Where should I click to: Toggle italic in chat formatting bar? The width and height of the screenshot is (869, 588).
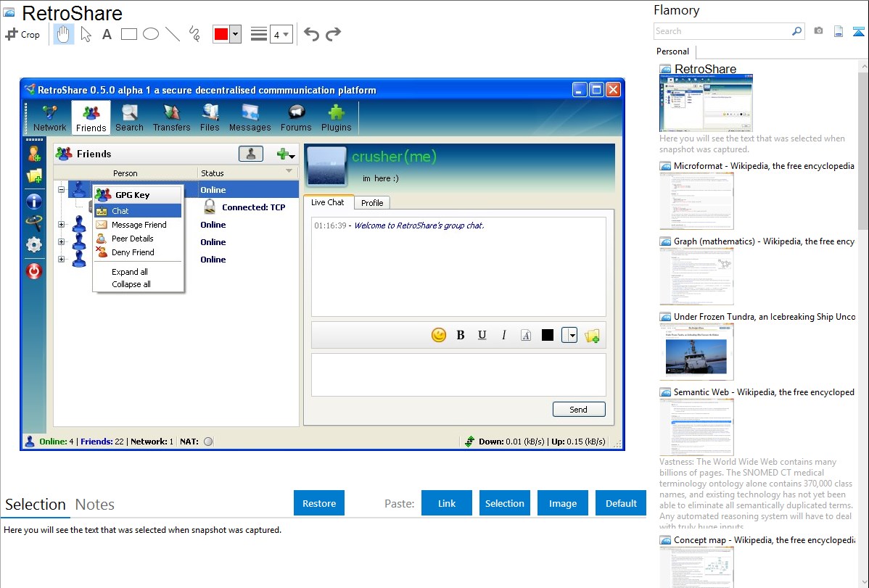[x=503, y=335]
